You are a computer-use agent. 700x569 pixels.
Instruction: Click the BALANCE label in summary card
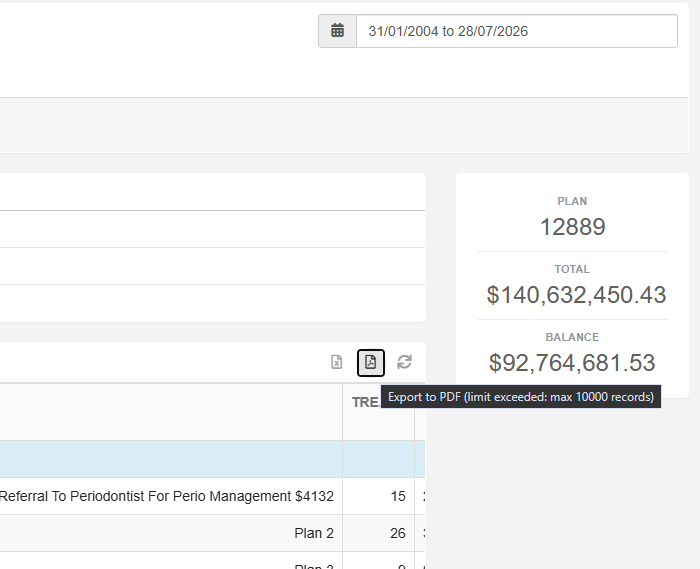572,337
